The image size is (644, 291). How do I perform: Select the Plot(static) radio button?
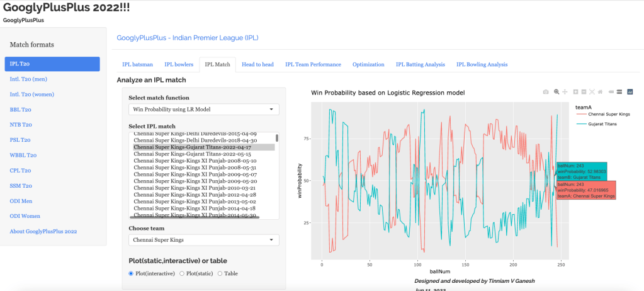(183, 273)
